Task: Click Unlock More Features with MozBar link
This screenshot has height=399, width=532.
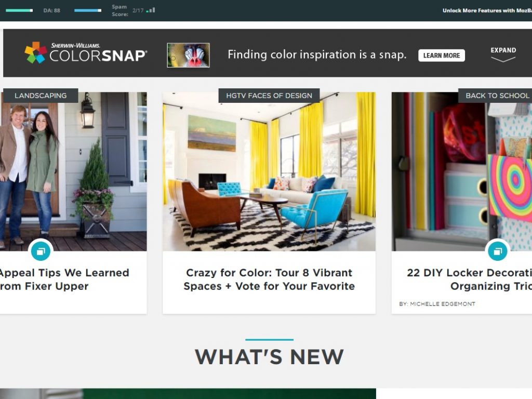Action: 487,10
